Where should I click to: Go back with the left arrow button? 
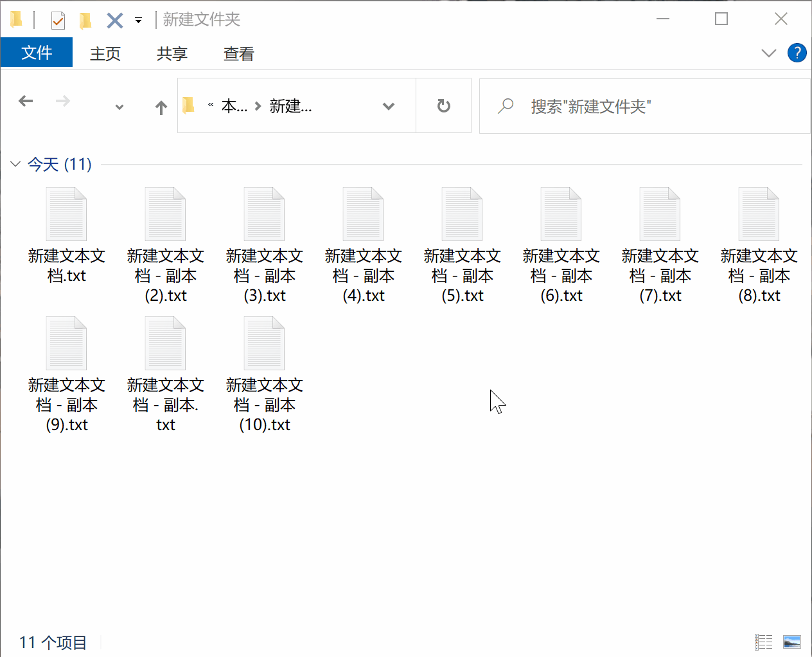pos(26,102)
